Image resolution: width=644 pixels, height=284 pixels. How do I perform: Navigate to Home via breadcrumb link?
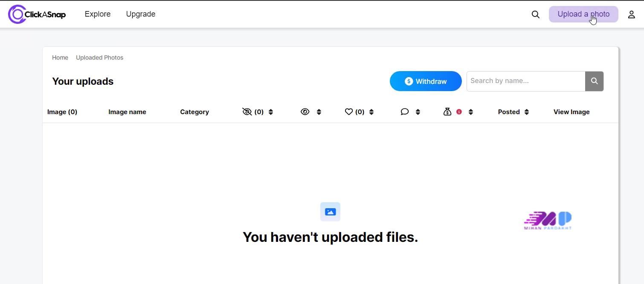(x=60, y=57)
